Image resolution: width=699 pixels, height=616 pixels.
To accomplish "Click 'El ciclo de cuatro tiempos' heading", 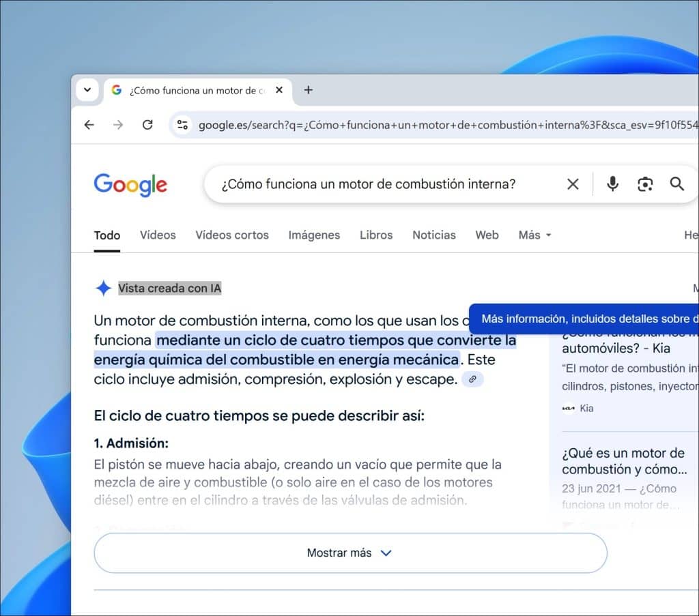I will [x=259, y=415].
